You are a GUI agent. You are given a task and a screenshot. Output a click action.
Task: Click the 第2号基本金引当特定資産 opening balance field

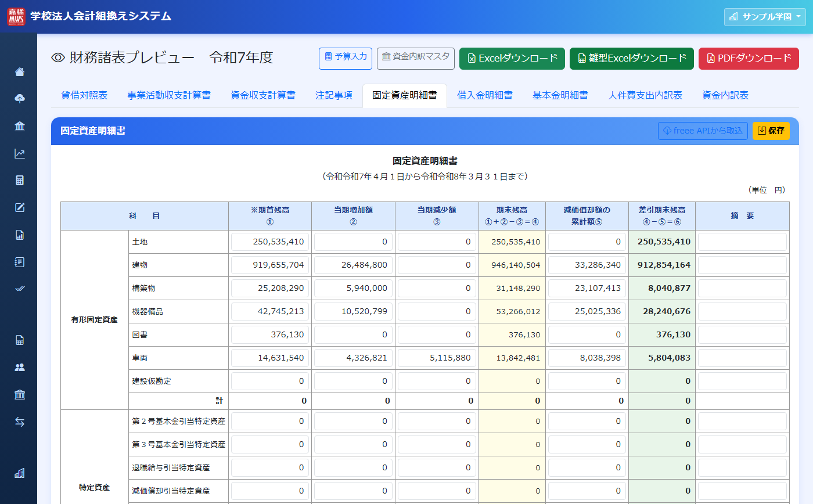click(x=270, y=421)
